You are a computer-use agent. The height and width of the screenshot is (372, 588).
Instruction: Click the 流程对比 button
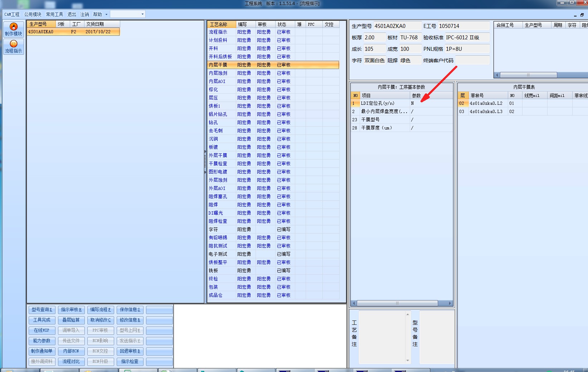click(x=71, y=362)
